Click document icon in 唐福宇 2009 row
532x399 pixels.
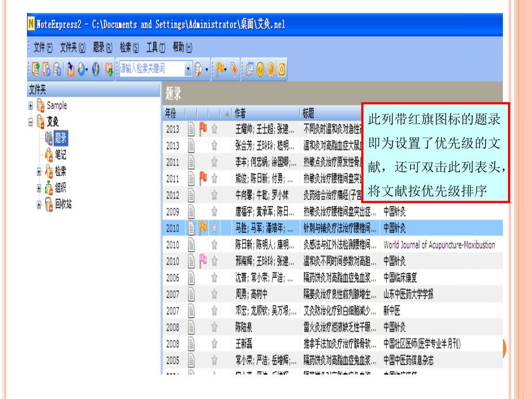(191, 211)
